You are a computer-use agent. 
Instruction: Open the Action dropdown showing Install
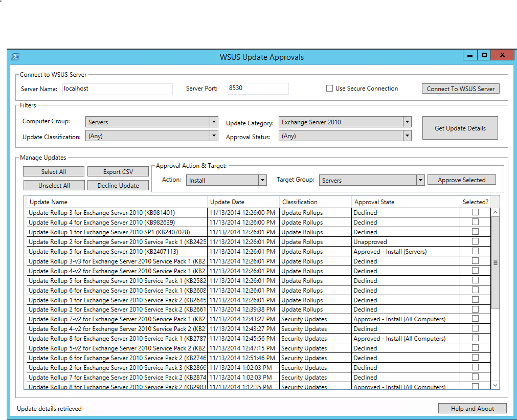tap(227, 180)
